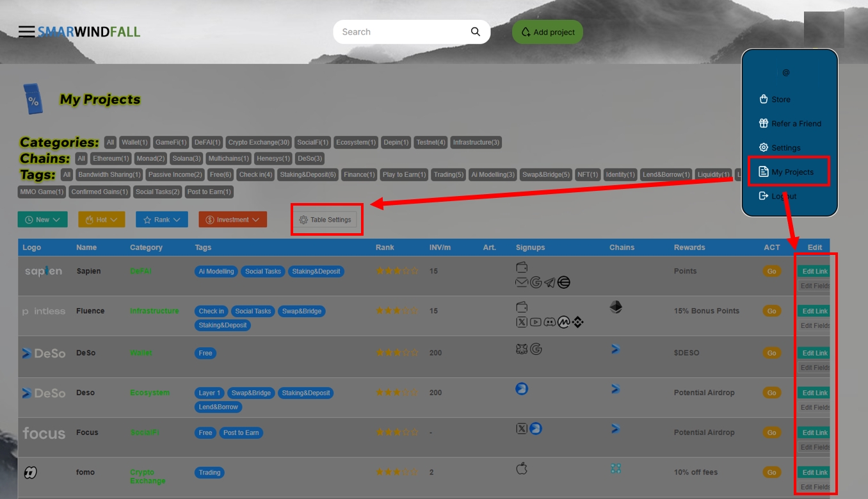The height and width of the screenshot is (499, 868).
Task: Click the SmartWindfall logo
Action: pyautogui.click(x=88, y=31)
